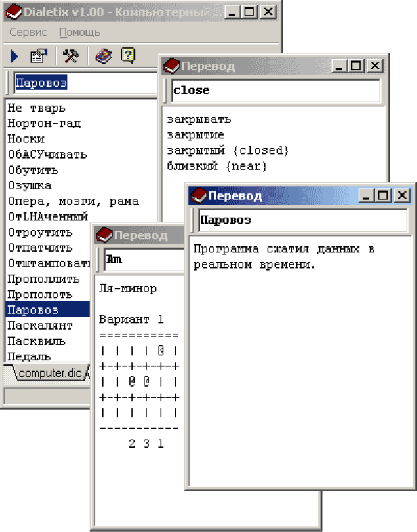
Task: Select highlighted 'Паровоз' list entry
Action: (x=47, y=309)
